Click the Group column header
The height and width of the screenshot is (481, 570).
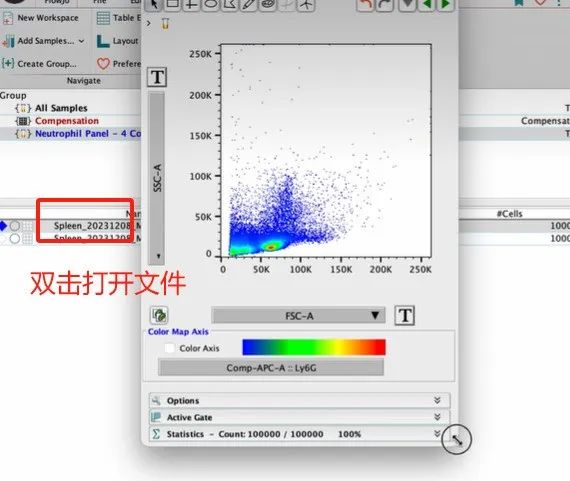[x=13, y=96]
